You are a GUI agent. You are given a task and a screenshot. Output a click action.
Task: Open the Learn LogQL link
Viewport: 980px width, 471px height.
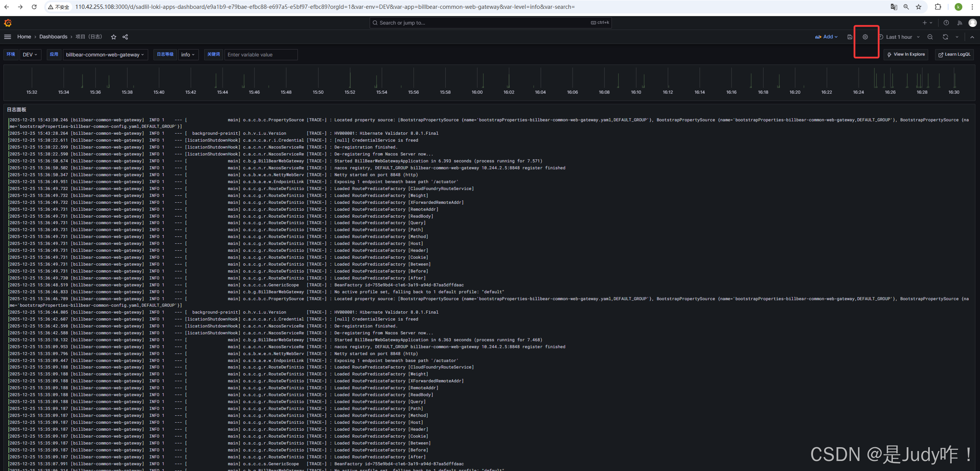(954, 55)
